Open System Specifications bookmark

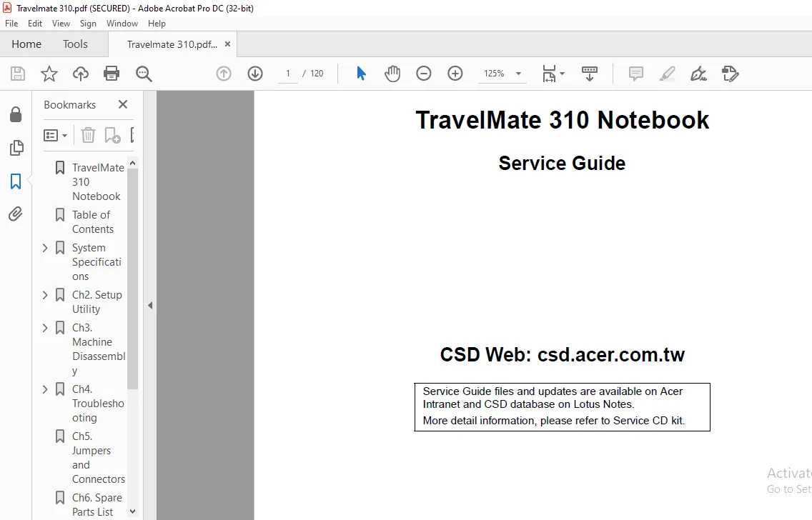[96, 262]
